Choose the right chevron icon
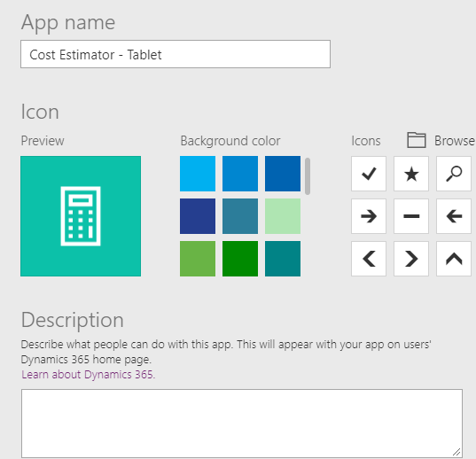 pyautogui.click(x=411, y=259)
